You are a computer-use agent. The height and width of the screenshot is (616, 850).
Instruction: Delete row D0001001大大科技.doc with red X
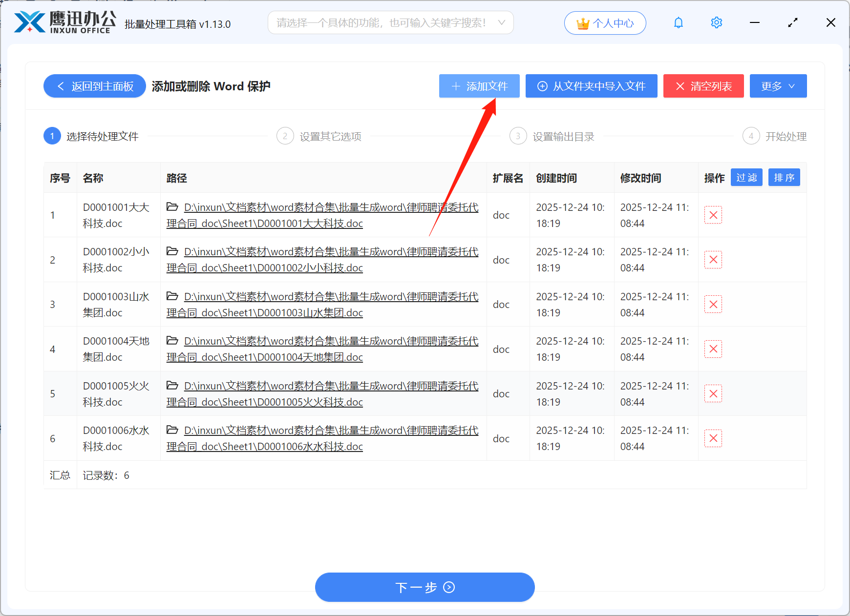coord(713,215)
